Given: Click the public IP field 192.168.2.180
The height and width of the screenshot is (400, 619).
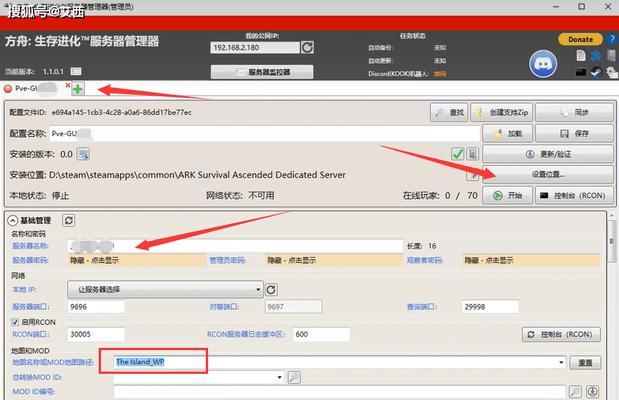Looking at the screenshot, I should point(255,48).
